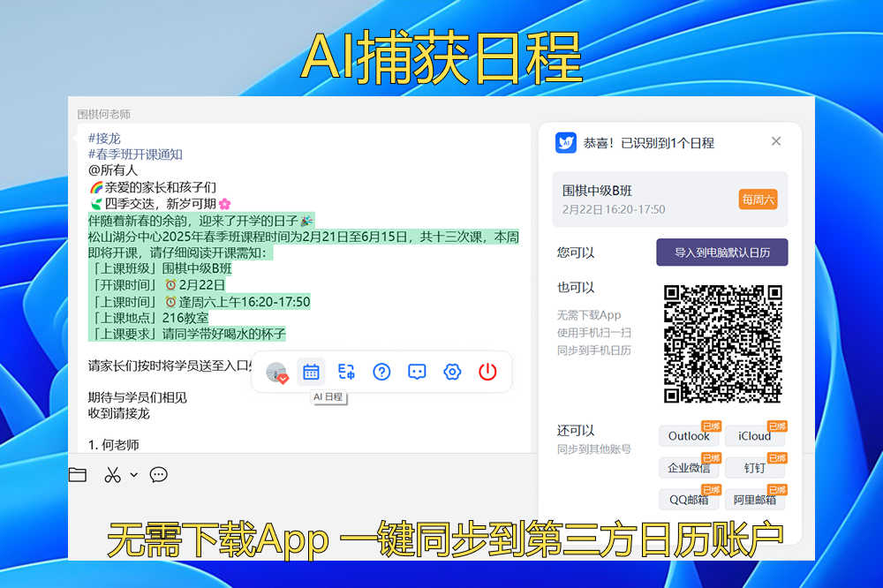Click the user avatar in floating toolbar
Viewport: 883px width, 588px height.
(276, 373)
